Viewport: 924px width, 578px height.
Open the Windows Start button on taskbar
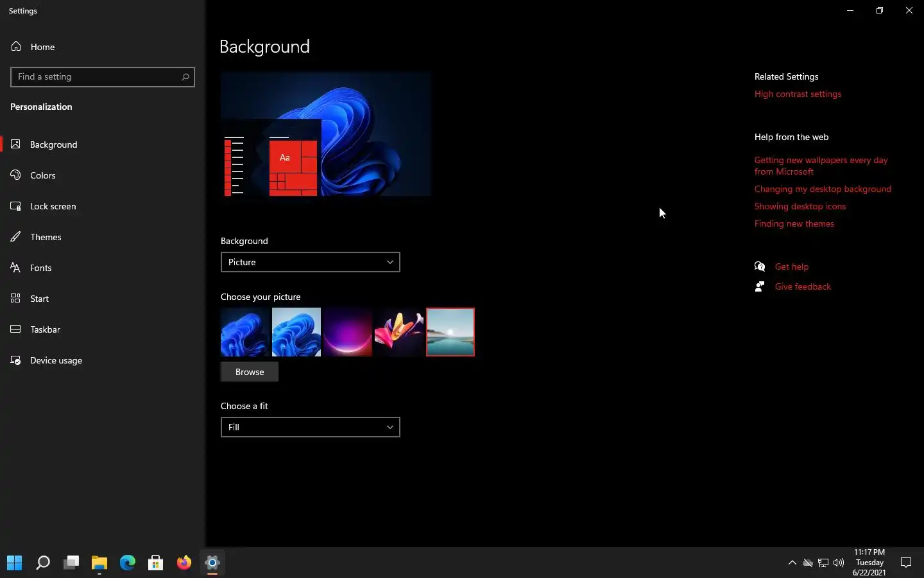(x=15, y=563)
